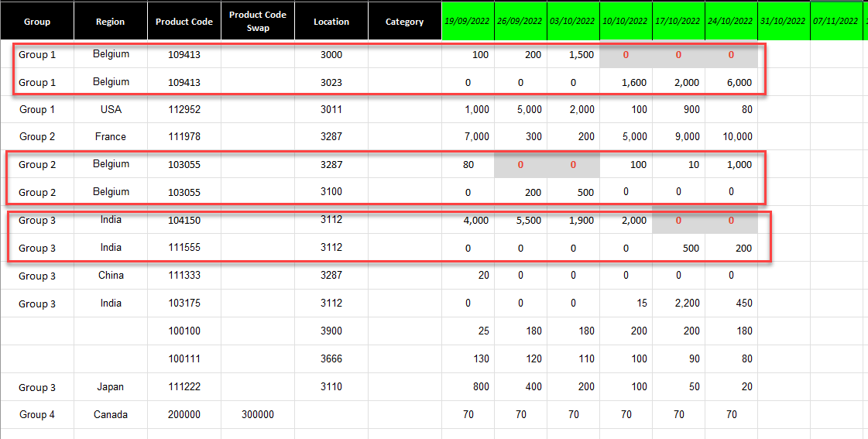This screenshot has width=868, height=439.
Task: Select the cell with value 1,600
Action: pyautogui.click(x=626, y=82)
